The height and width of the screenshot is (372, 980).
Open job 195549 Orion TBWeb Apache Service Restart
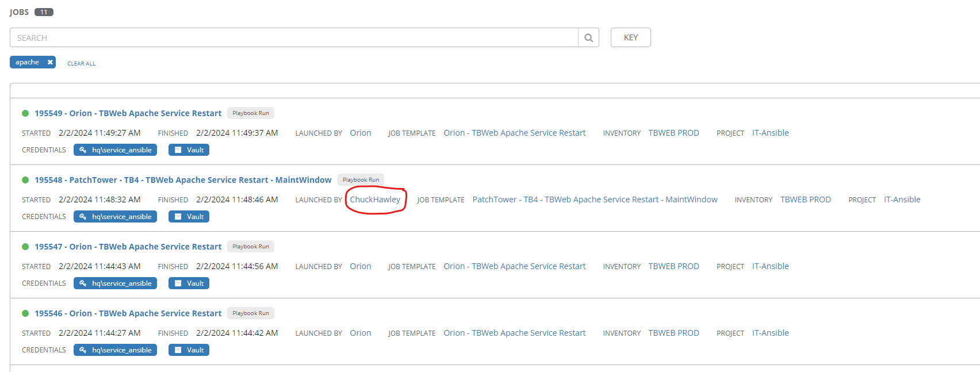coord(128,113)
